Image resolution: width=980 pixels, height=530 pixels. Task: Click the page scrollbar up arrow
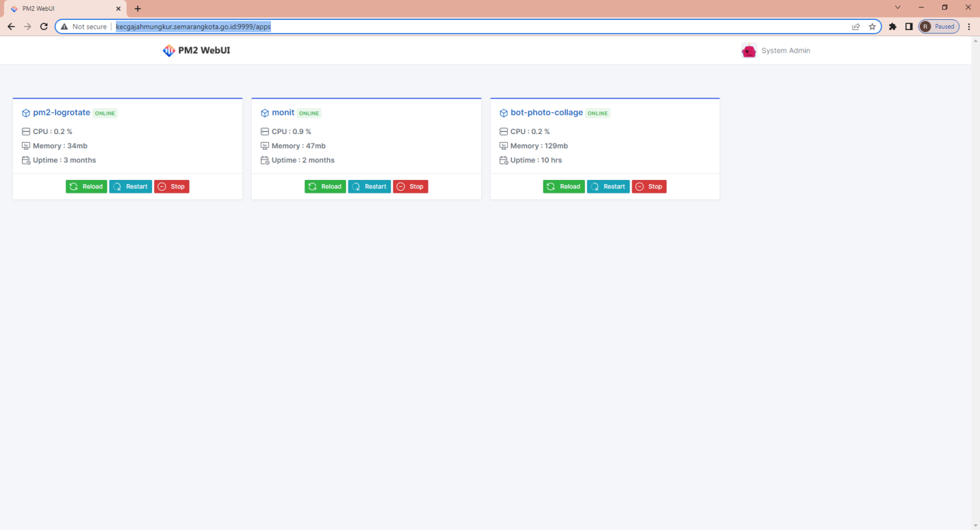click(x=975, y=41)
